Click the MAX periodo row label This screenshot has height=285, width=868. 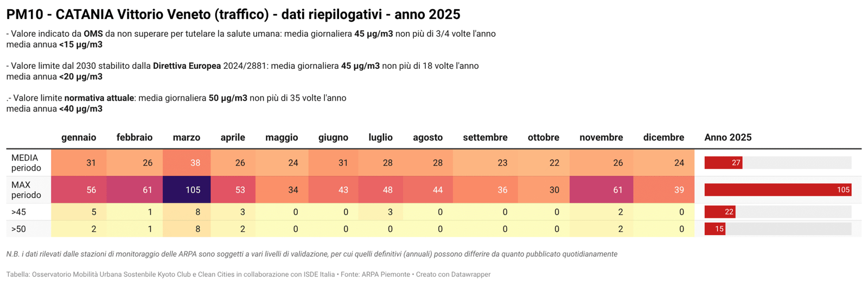click(26, 190)
